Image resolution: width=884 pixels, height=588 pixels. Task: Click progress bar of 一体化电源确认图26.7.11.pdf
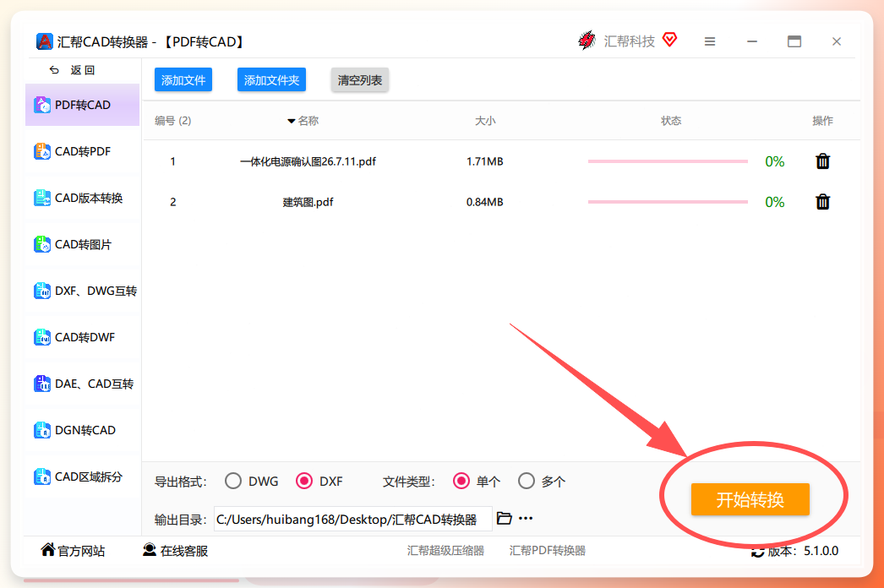point(668,161)
